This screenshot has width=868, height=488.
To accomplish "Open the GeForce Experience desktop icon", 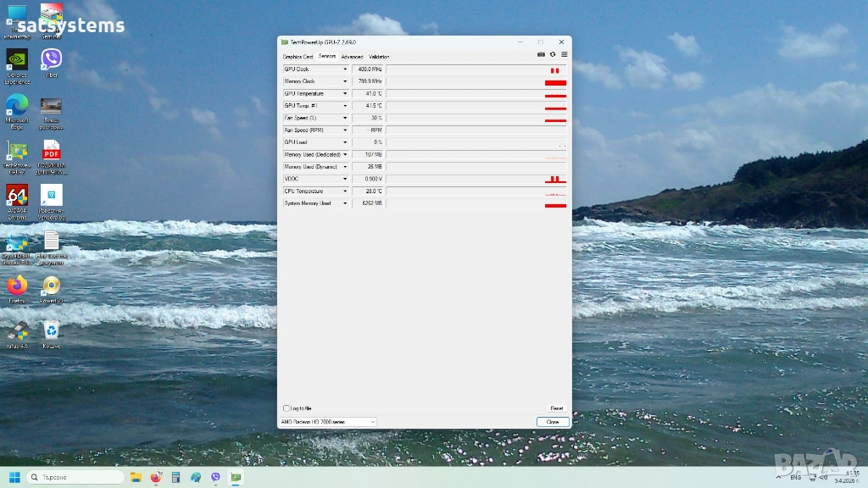I will [x=17, y=60].
